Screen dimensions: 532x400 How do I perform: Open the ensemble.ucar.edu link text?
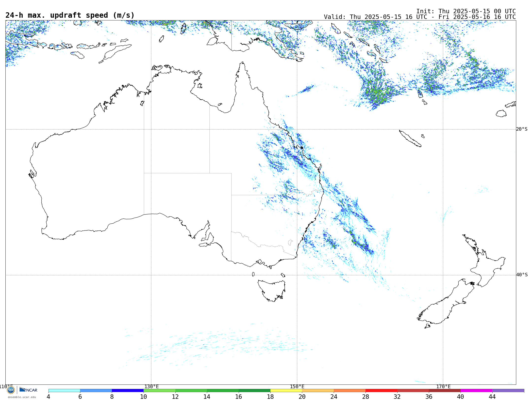(x=22, y=397)
